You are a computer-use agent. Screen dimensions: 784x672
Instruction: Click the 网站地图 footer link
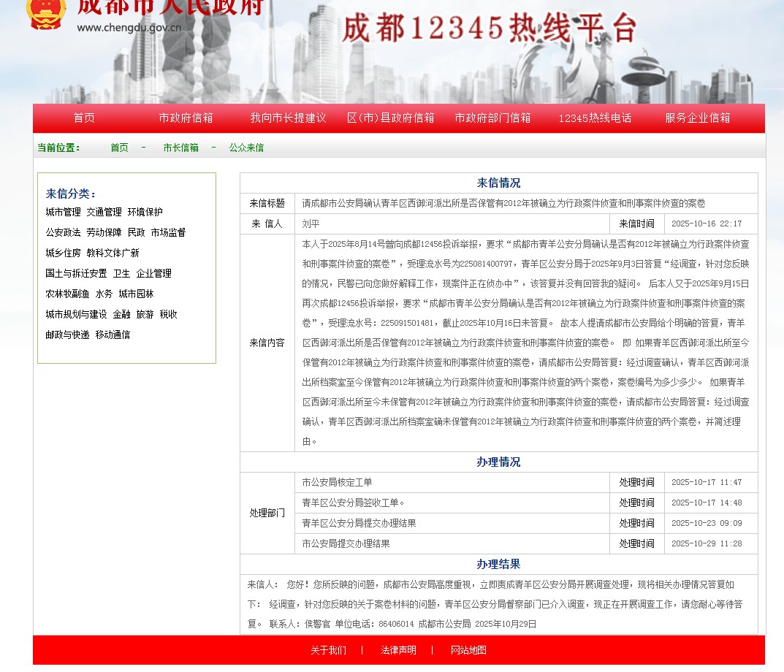pyautogui.click(x=468, y=650)
